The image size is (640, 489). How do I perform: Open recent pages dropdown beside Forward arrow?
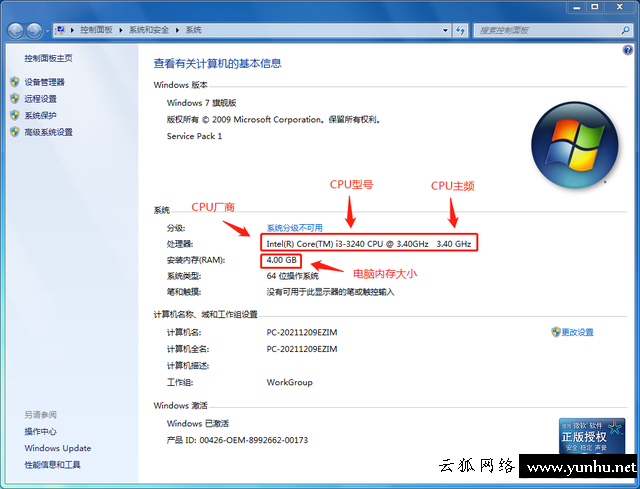click(47, 31)
